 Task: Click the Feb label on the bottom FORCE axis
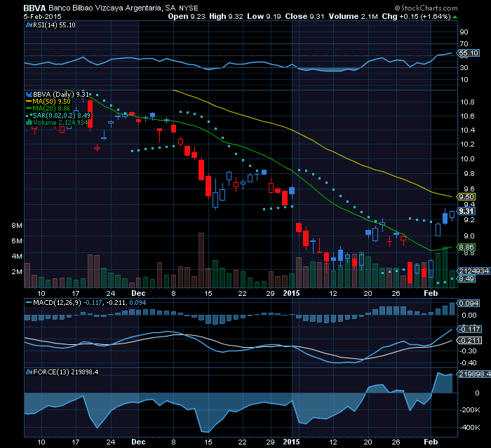431,442
